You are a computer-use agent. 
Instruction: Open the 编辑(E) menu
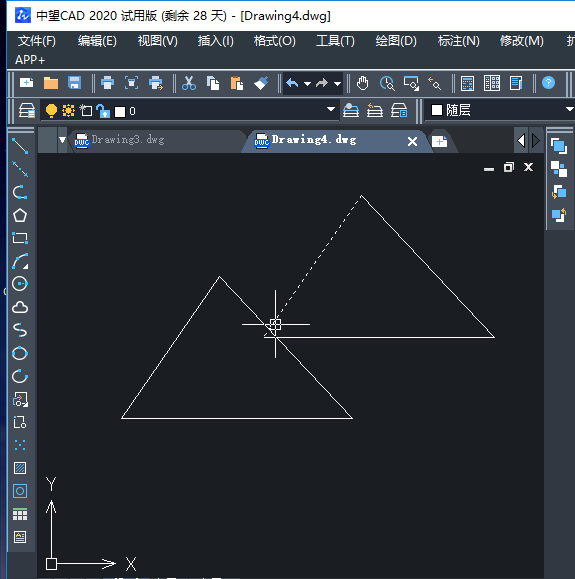(97, 41)
